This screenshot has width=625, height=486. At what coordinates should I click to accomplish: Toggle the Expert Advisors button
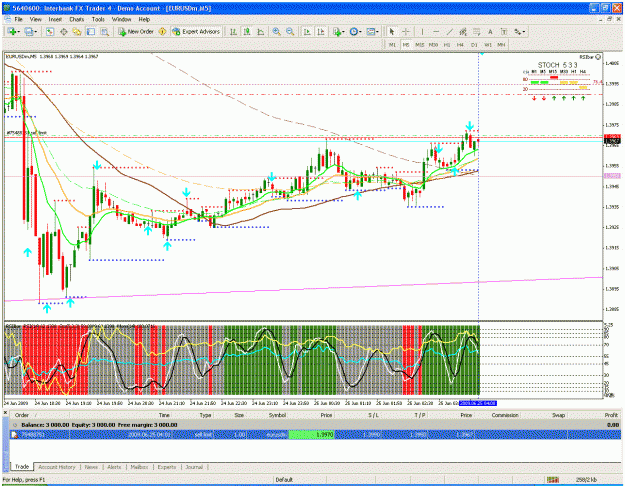tap(196, 31)
